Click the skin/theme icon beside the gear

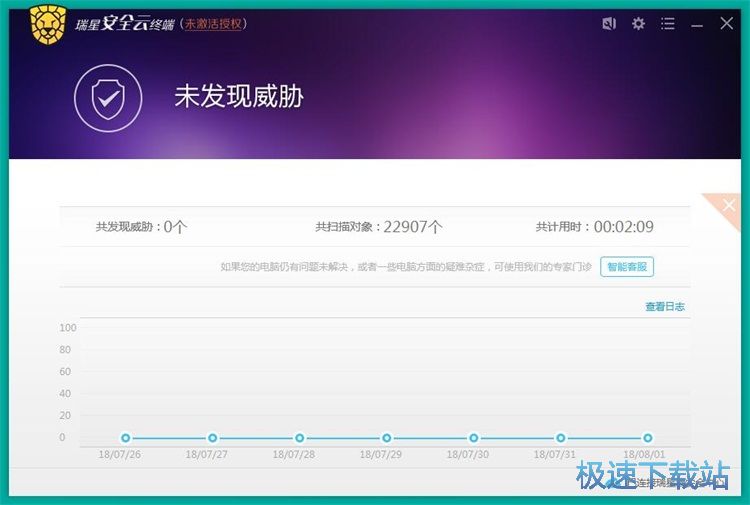609,23
